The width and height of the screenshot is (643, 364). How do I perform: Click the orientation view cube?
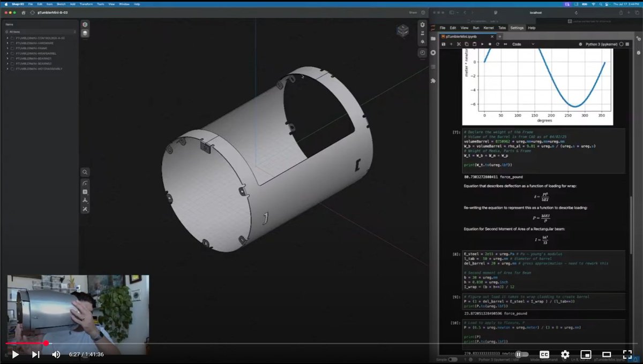(402, 31)
